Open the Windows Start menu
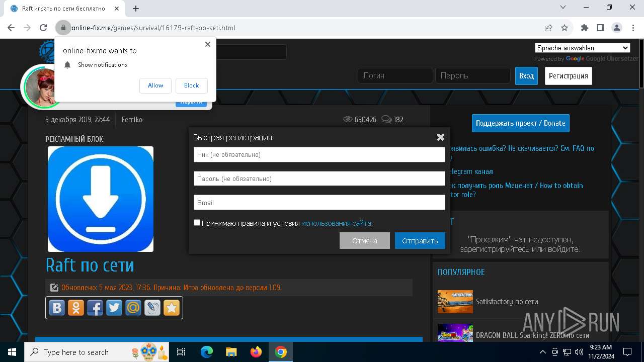 click(12, 352)
